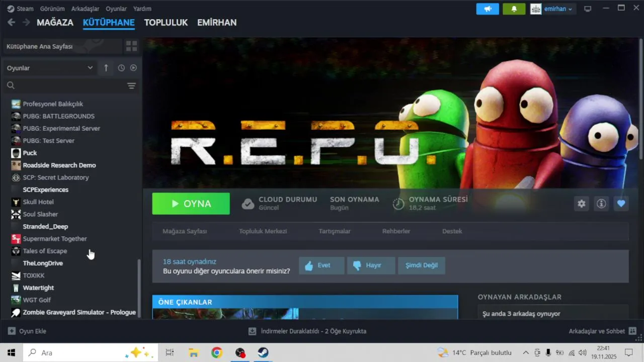Screen dimensions: 644x362
Task: Open Destek link
Action: 452,231
